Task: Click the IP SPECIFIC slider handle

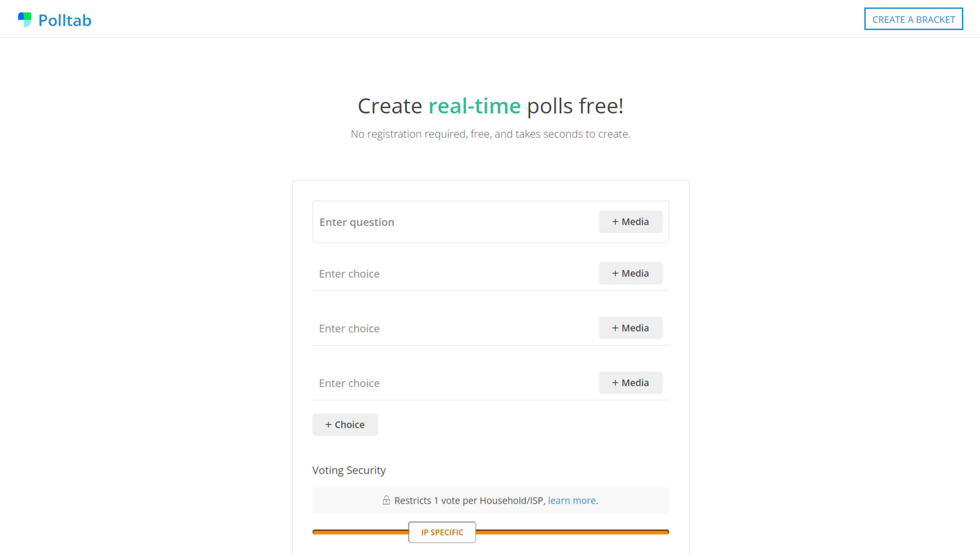Action: pyautogui.click(x=442, y=532)
